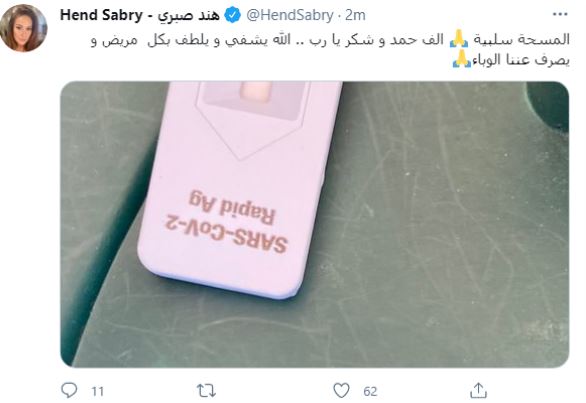
Task: Open Hend Sabry's profile avatar
Action: pos(23,28)
